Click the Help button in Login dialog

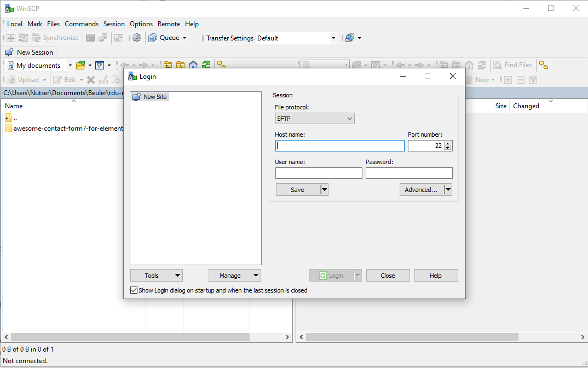click(436, 276)
